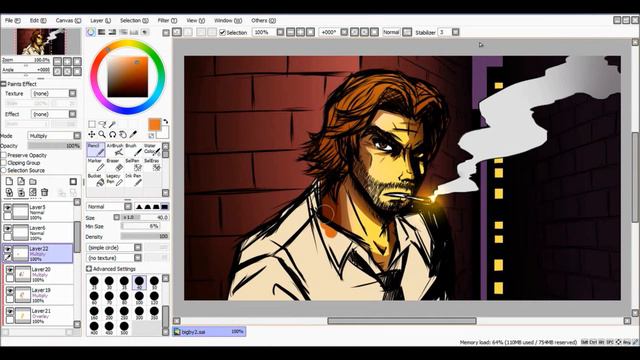
Task: Hide Layer5 with its eye icon
Action: (7, 208)
